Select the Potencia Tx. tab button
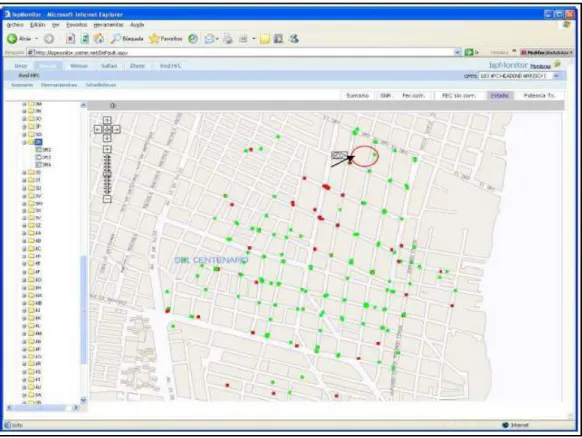The width and height of the screenshot is (582, 438). pos(539,96)
